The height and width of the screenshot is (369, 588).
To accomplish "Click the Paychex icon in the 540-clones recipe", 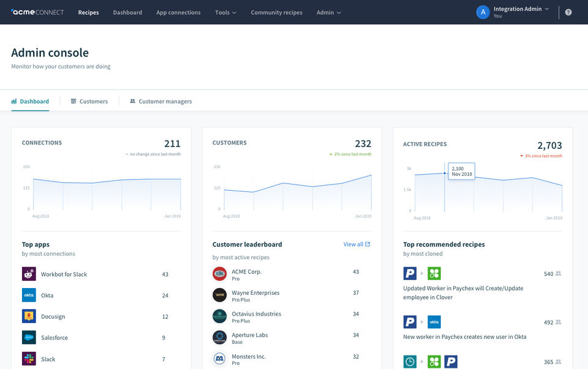I will (410, 273).
